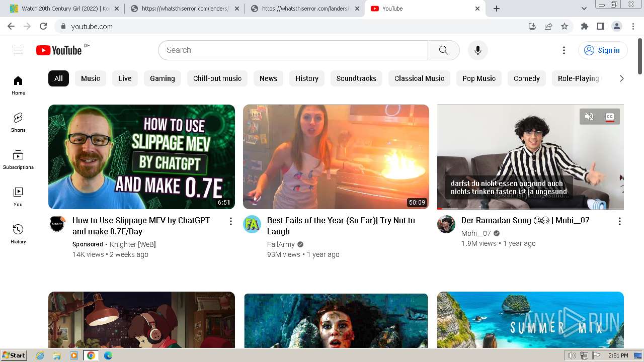Screen dimensions: 644x362
Task: Open the volume control in the tray
Action: (x=572, y=355)
